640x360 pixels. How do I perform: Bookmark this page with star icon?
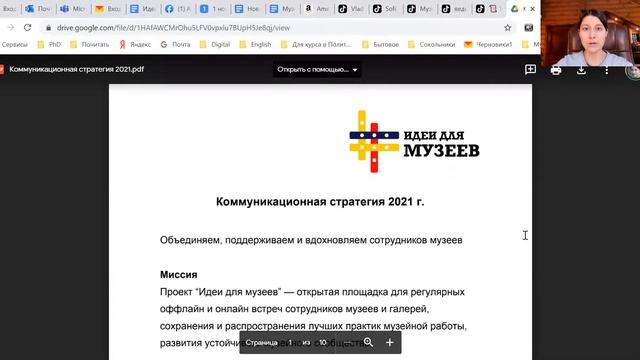click(x=507, y=28)
